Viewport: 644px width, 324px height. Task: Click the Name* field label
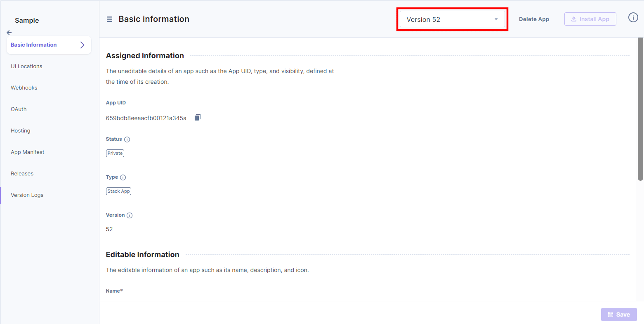(x=114, y=291)
